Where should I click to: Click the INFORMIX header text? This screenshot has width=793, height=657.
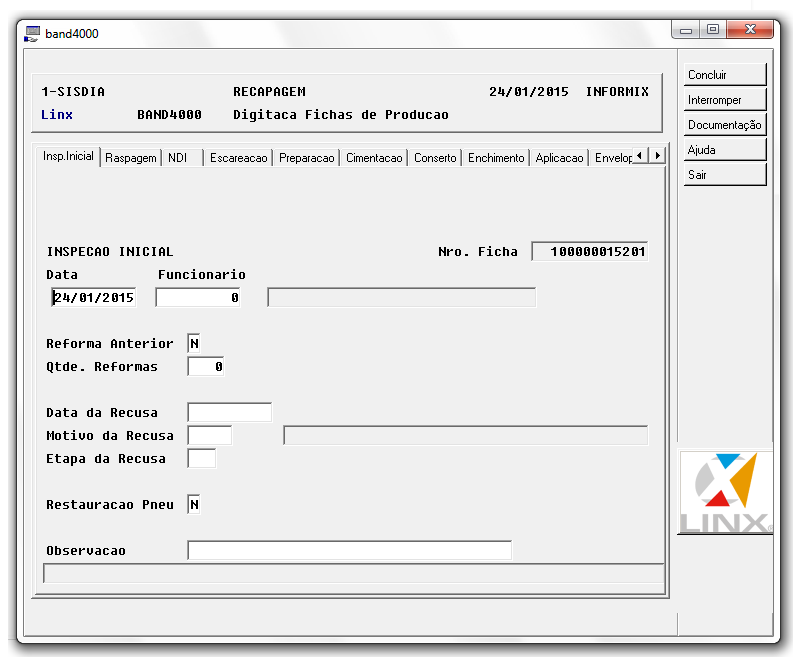(x=617, y=92)
